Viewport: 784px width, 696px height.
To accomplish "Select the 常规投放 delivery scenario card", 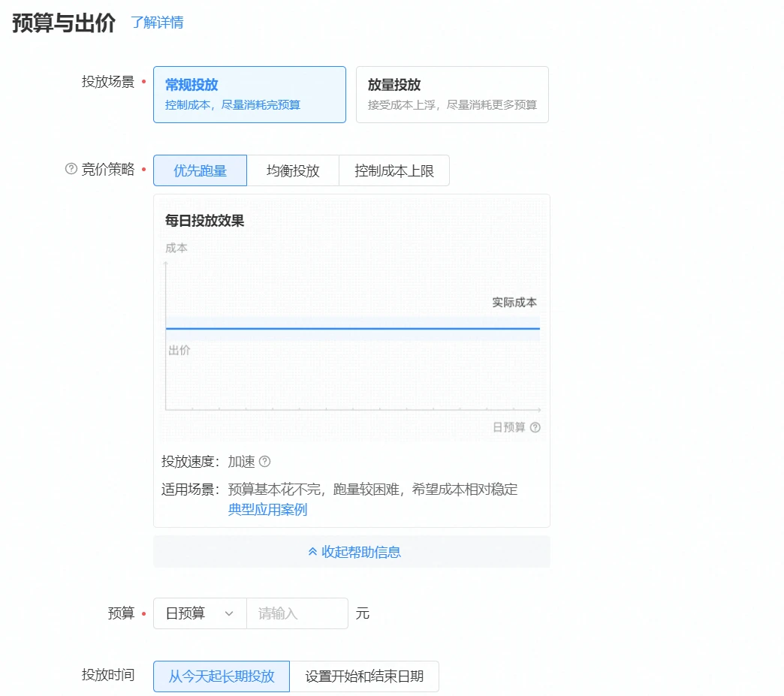I will point(249,94).
